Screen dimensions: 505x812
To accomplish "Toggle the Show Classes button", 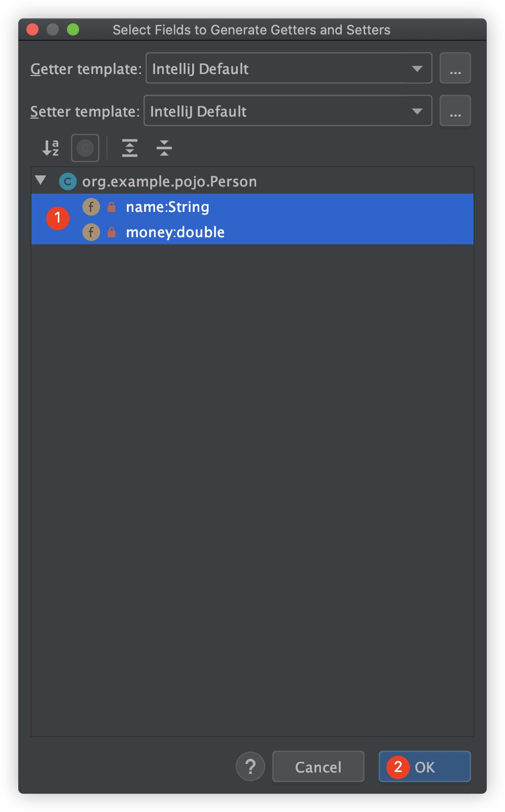I will 85,148.
